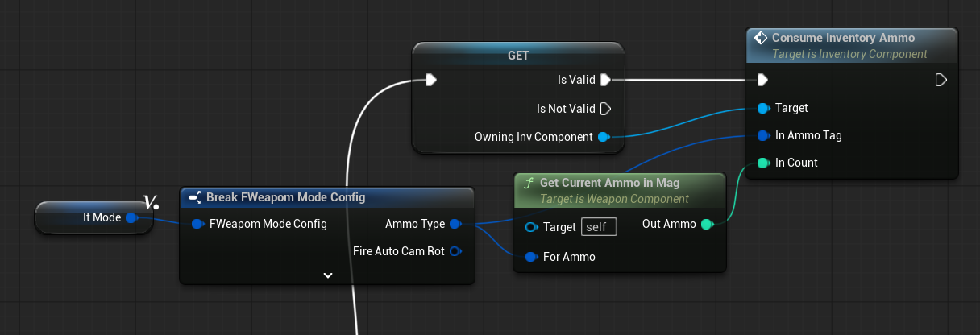Viewport: 980px width, 335px height.
Task: Click Consume Inventory Ammo output execution pin
Action: coord(941,80)
